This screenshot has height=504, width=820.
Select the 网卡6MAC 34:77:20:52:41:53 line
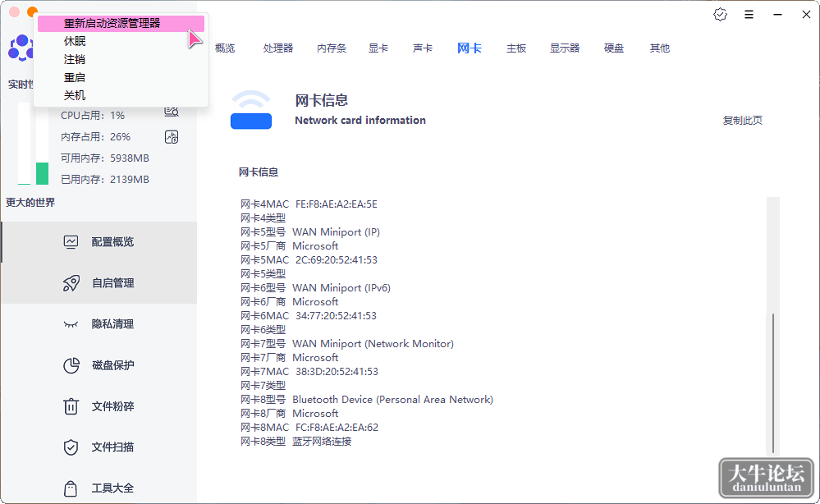point(309,316)
